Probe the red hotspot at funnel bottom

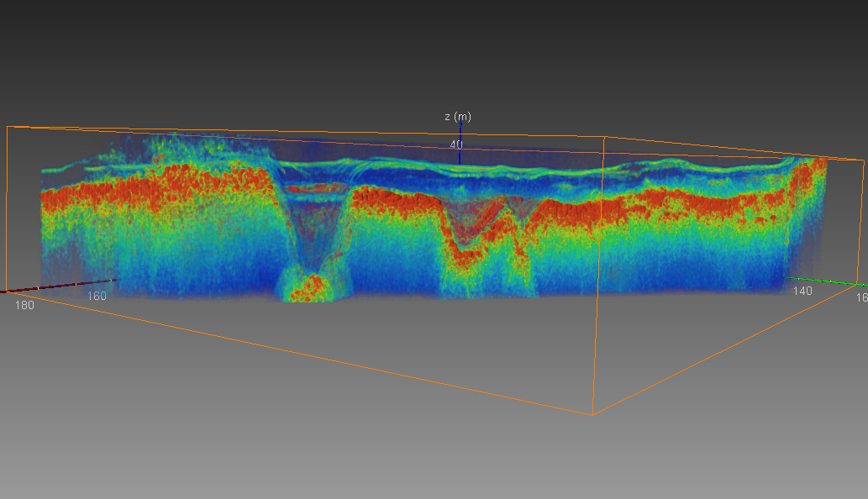tap(309, 287)
